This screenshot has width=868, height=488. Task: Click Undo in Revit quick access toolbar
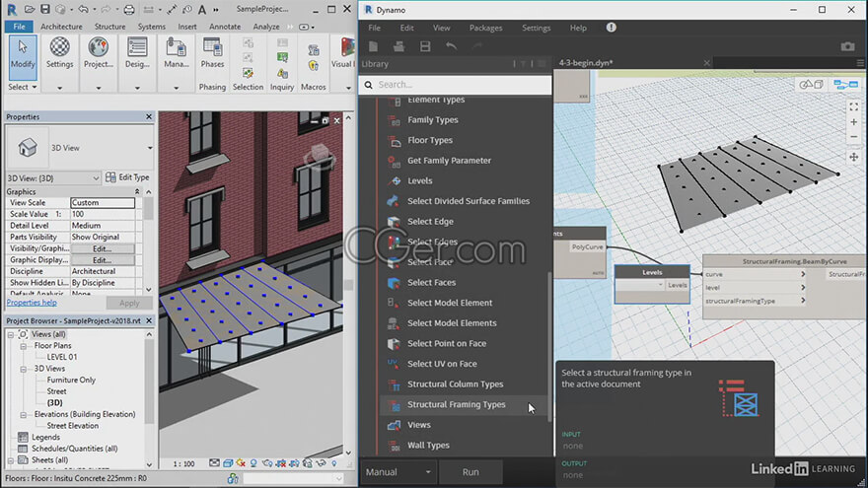pos(83,10)
